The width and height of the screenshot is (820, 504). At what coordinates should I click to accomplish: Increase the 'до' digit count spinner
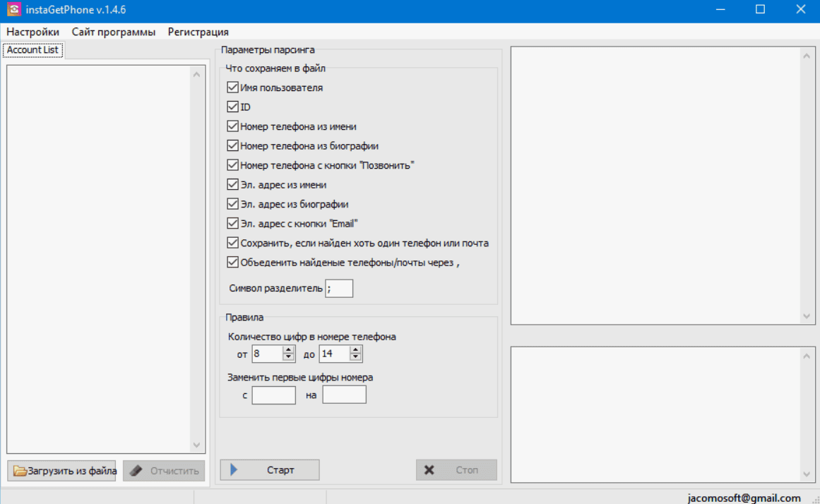(355, 350)
